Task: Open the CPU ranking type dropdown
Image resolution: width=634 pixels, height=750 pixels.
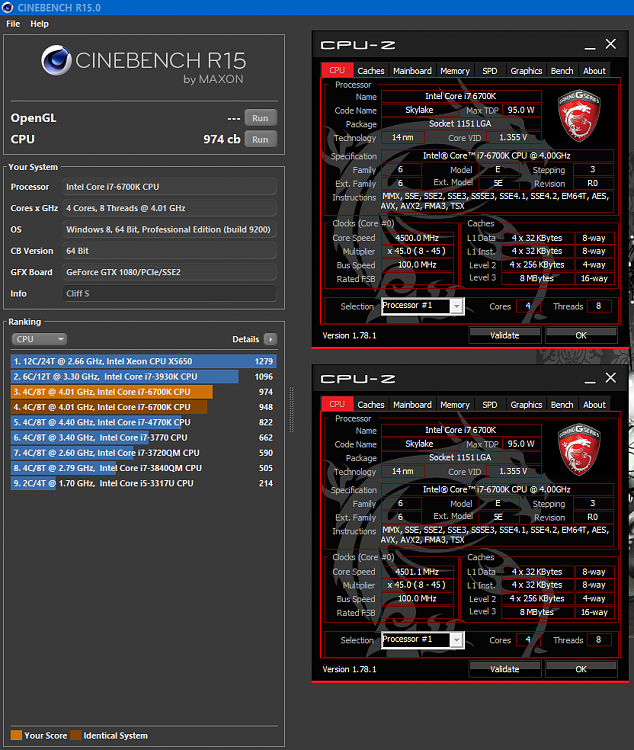Action: 39,339
